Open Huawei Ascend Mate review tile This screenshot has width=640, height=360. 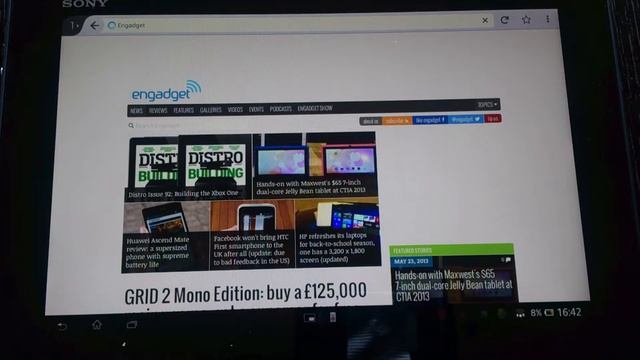tap(166, 237)
